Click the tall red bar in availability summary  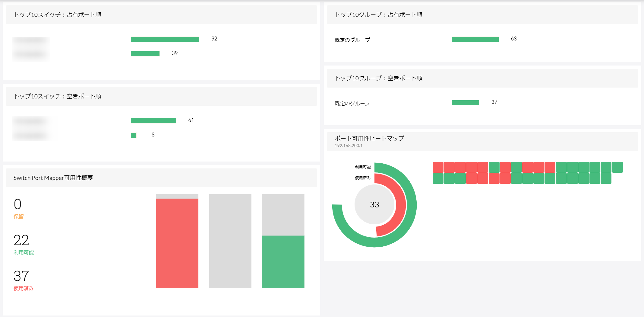(177, 243)
